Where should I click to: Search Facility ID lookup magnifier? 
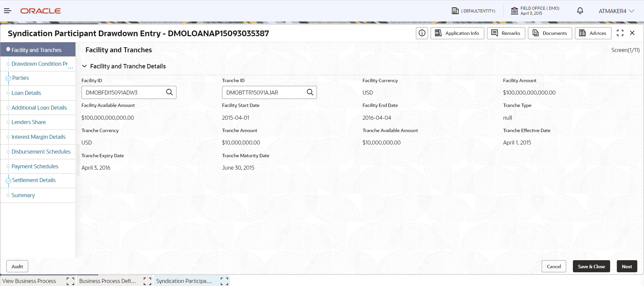pyautogui.click(x=169, y=92)
